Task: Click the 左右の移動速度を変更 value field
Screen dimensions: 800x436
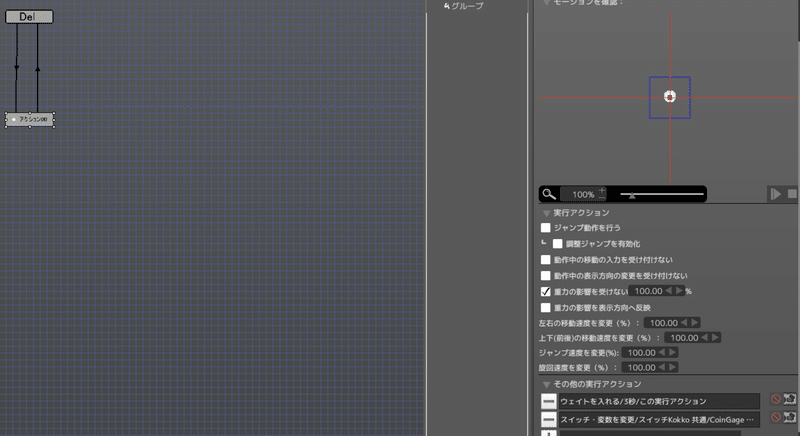Action: 662,323
